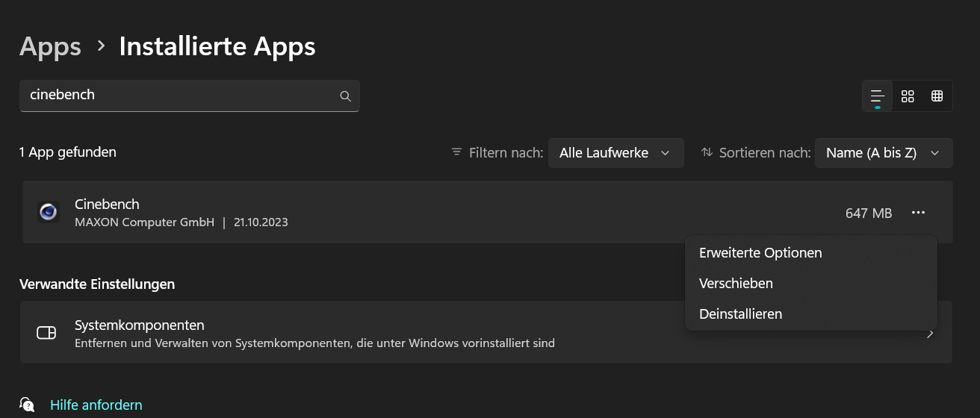This screenshot has width=980, height=418.
Task: Open the Systemkomponenten row via its chevron
Action: point(930,334)
